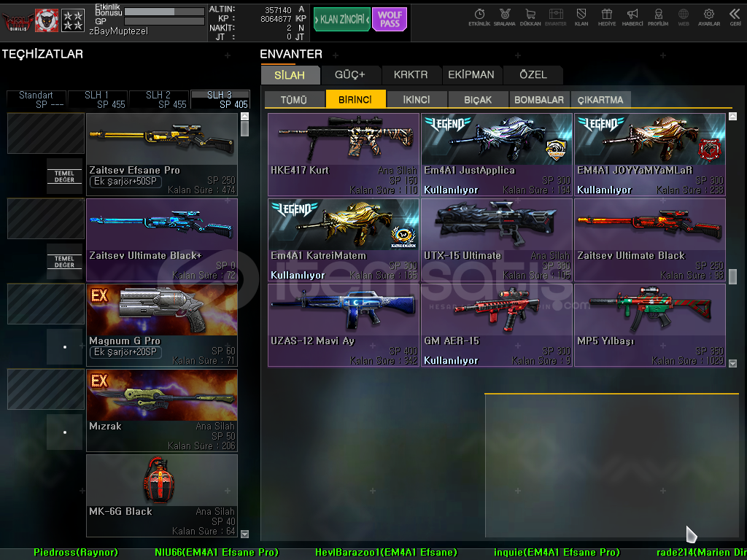
Task: Open the Dükkan shop cart icon
Action: [x=530, y=17]
